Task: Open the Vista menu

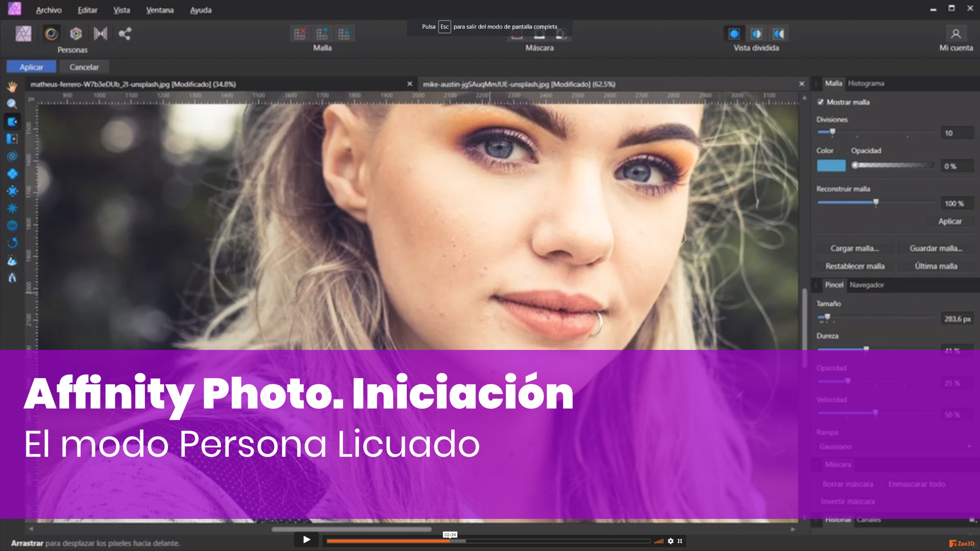Action: click(x=121, y=10)
